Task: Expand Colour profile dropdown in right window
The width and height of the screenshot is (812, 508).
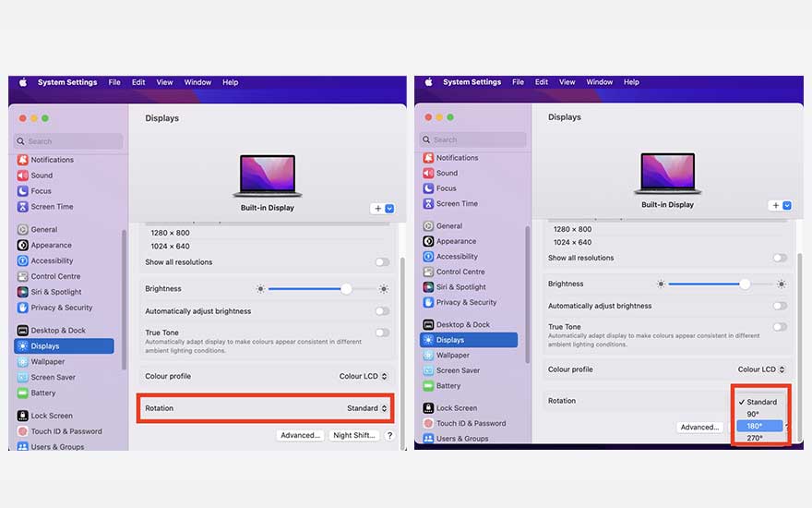Action: pyautogui.click(x=761, y=369)
